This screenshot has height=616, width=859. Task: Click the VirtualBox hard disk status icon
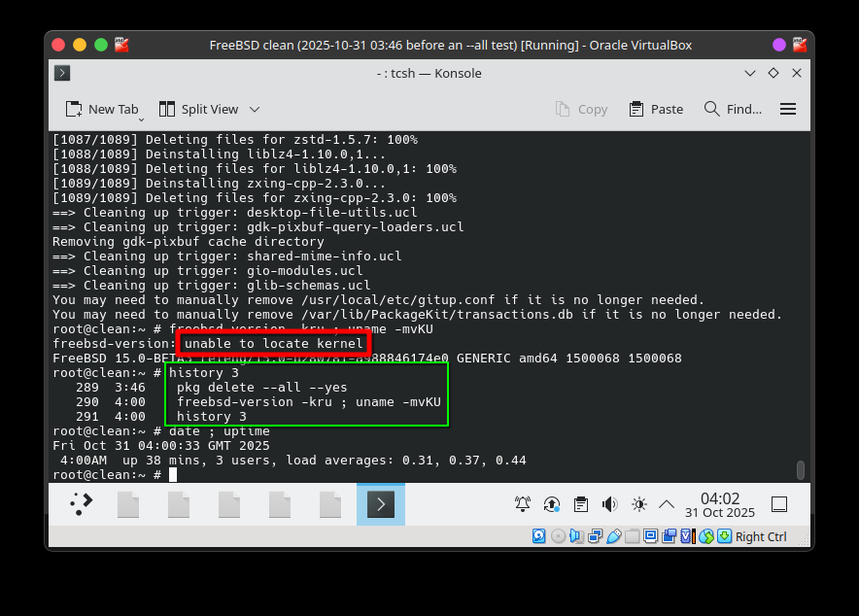(x=538, y=536)
